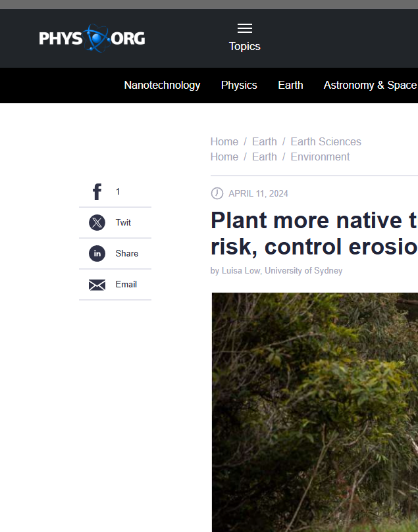Viewport: 418px width, 532px height.
Task: Click the Twit share label
Action: tap(123, 223)
